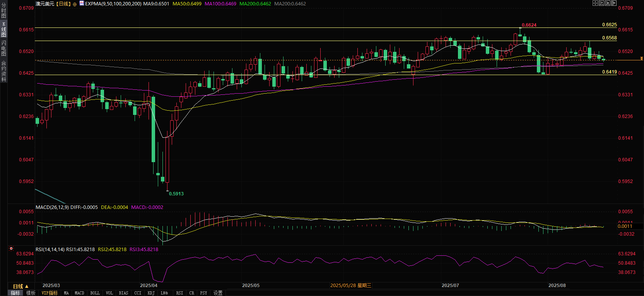The image size is (644, 296).
Task: Choose the CR indicator button
Action: tap(192, 293)
